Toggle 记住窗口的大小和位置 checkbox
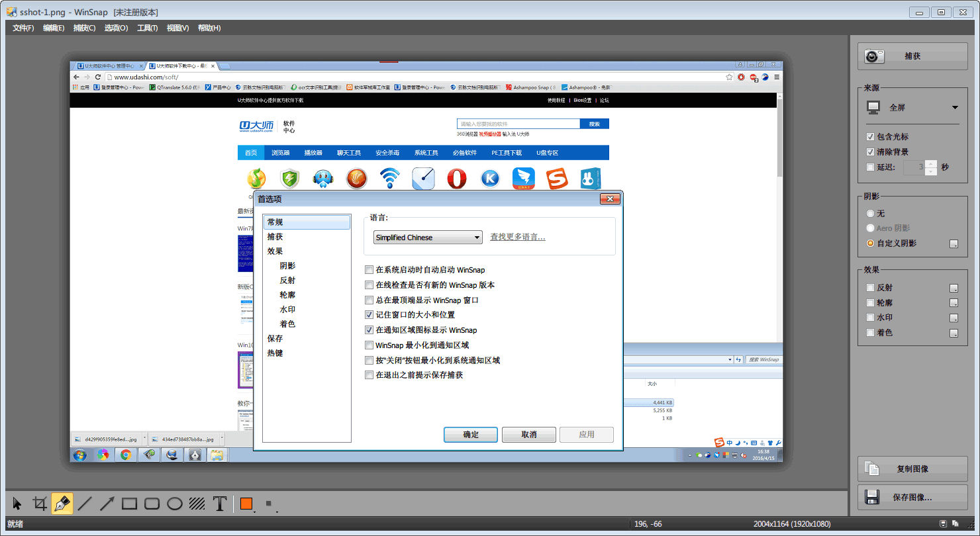This screenshot has height=536, width=980. point(369,315)
